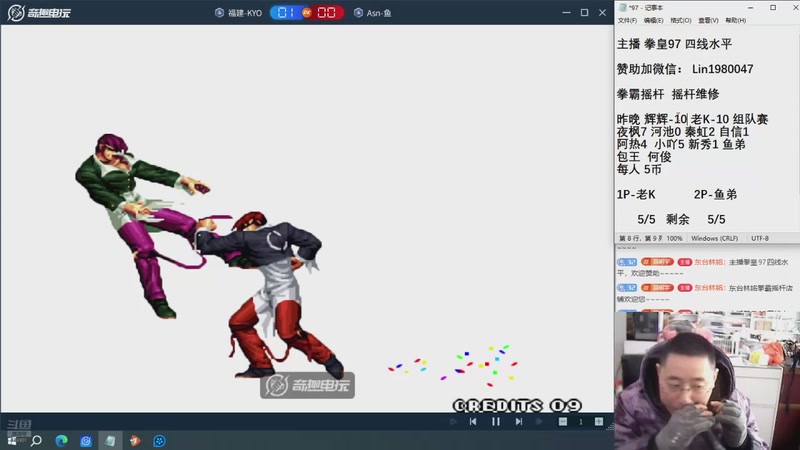Viewport: 800px width, 450px height.
Task: Open the Windows Start menu
Action: pyautogui.click(x=12, y=441)
